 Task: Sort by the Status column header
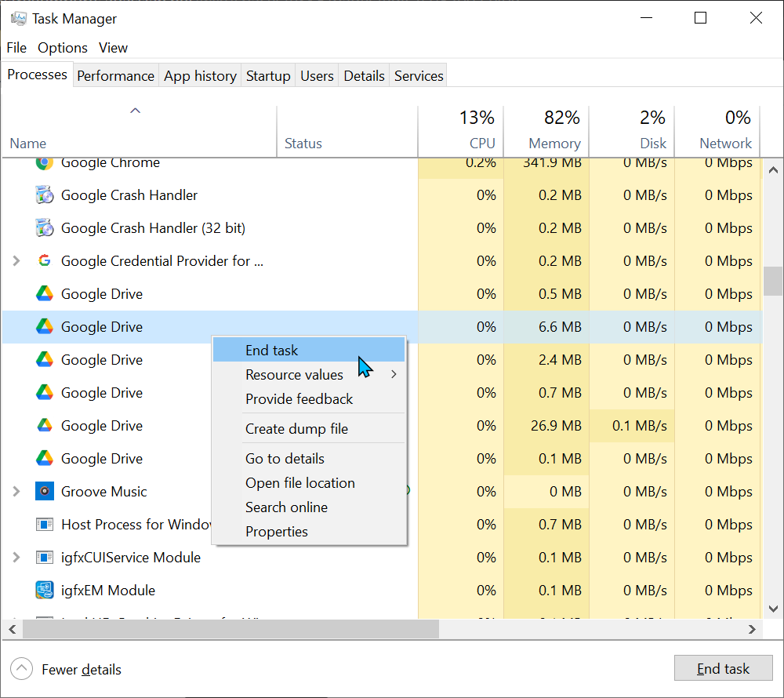347,131
